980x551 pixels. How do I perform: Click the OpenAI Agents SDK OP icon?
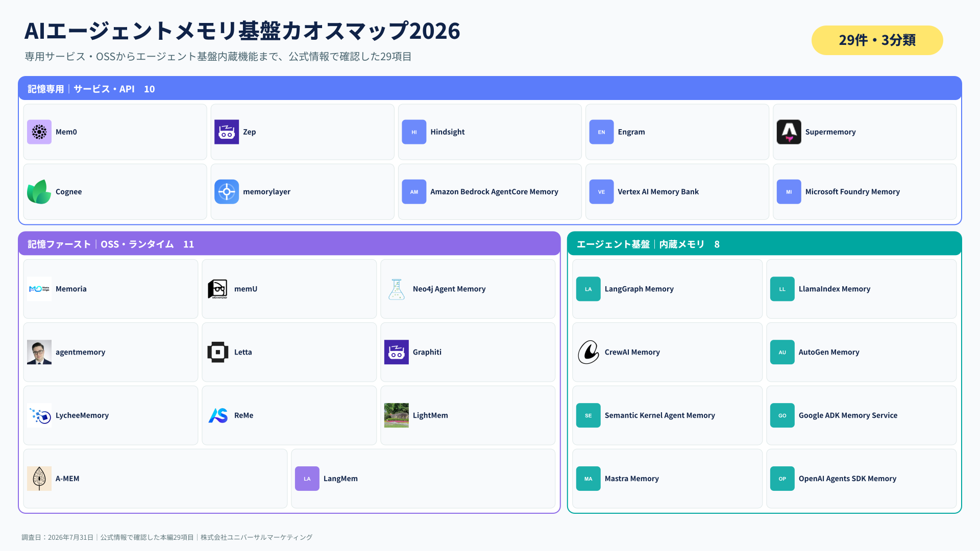click(782, 479)
